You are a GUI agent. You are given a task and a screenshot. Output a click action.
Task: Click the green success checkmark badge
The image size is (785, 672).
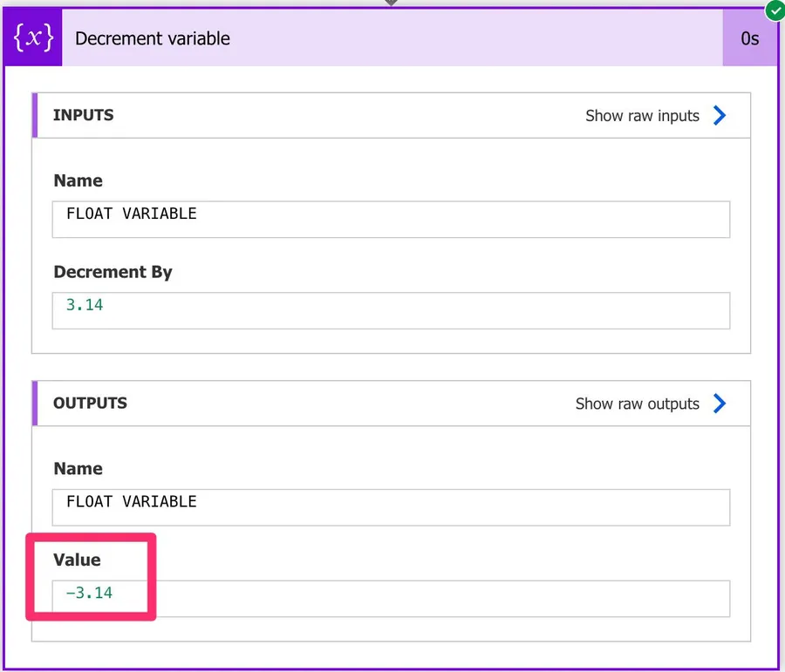click(x=774, y=10)
